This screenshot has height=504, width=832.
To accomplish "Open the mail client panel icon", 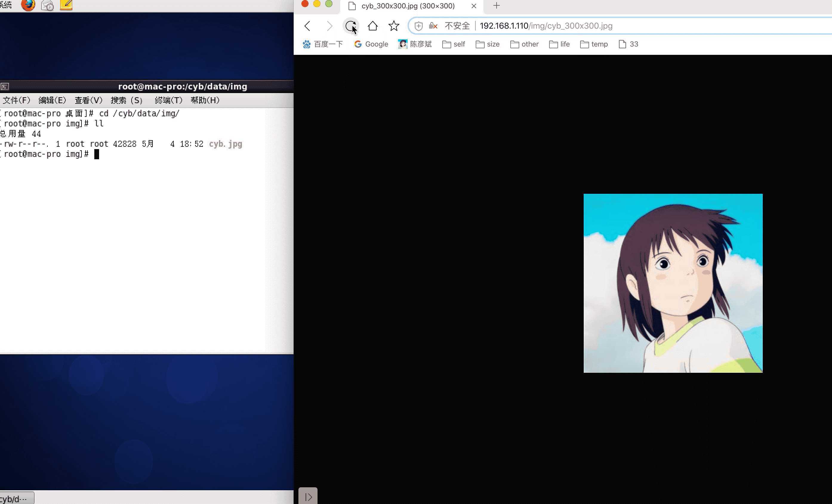I will [x=47, y=5].
